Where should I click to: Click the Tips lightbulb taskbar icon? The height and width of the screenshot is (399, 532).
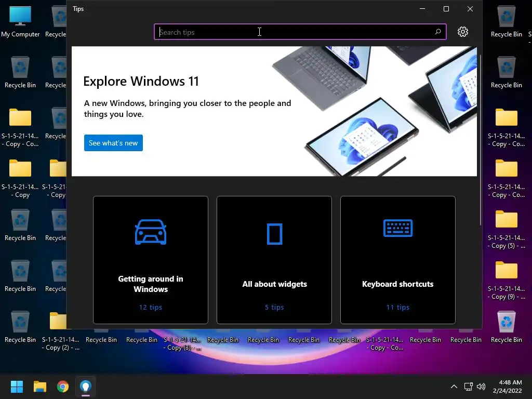tap(86, 387)
